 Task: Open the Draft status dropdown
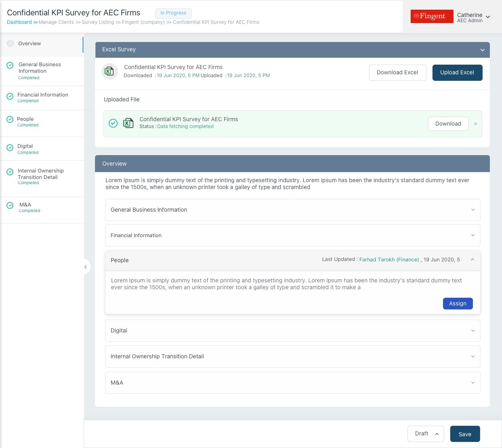pos(426,434)
